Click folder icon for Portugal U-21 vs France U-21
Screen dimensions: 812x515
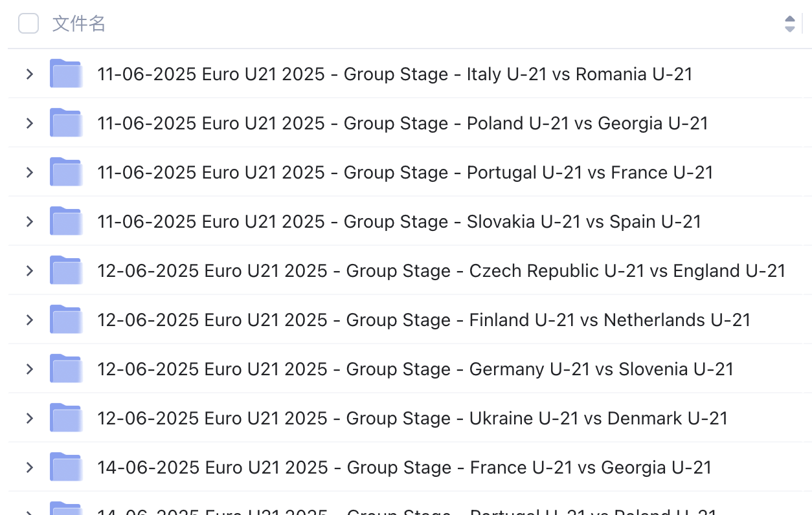pos(65,172)
